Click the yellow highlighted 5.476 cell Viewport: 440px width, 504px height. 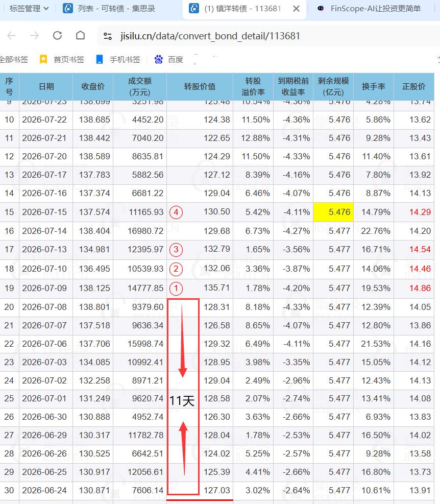[333, 212]
